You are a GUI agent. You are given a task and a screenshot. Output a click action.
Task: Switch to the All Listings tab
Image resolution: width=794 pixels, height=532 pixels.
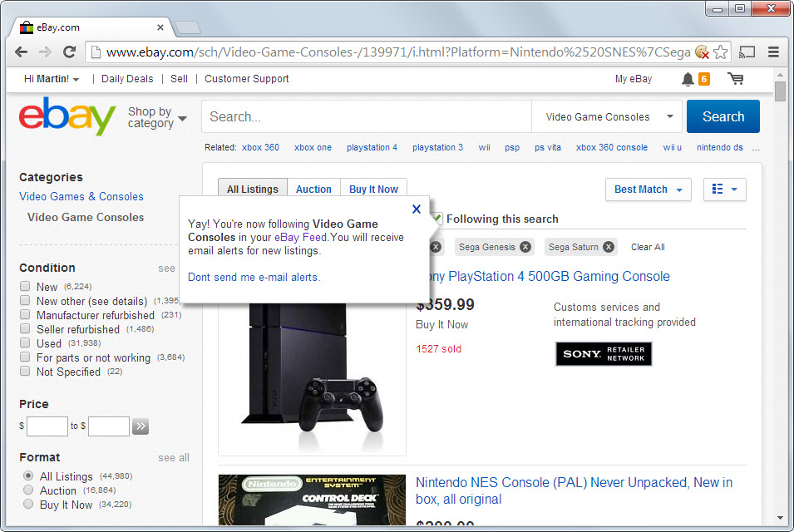(253, 189)
